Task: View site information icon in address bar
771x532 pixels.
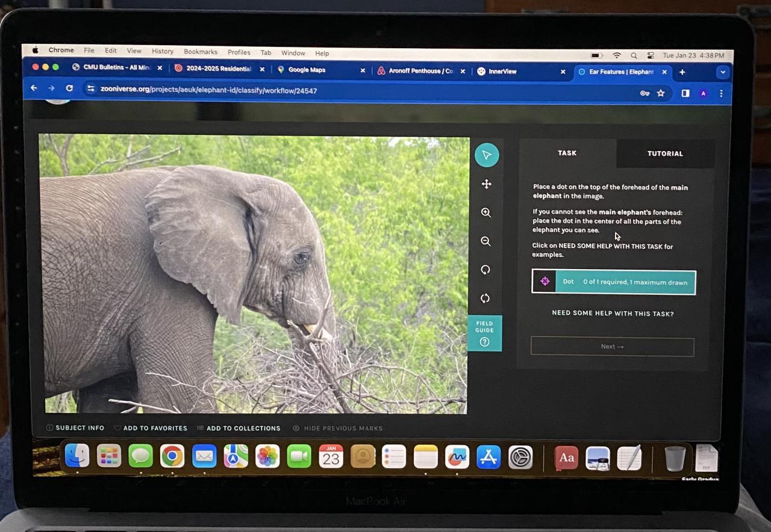Action: tap(90, 89)
